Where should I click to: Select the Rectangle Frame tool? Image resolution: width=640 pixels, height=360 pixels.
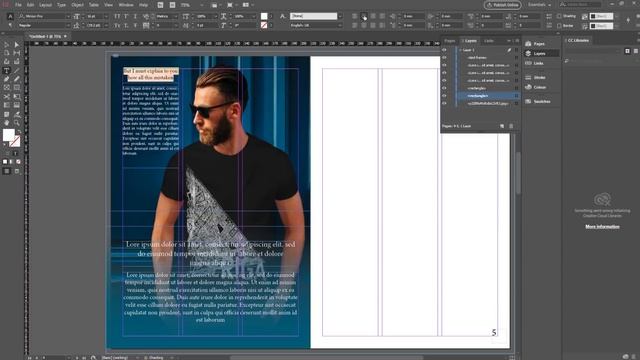(7, 88)
